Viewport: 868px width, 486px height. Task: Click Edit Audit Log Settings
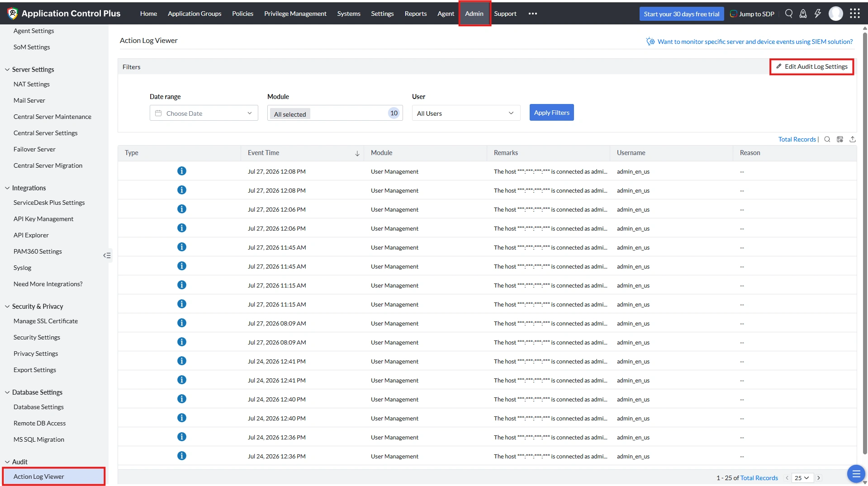(812, 66)
